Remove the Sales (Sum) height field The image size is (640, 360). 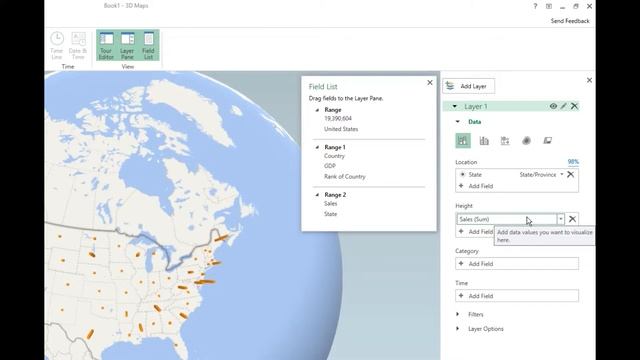[572, 219]
